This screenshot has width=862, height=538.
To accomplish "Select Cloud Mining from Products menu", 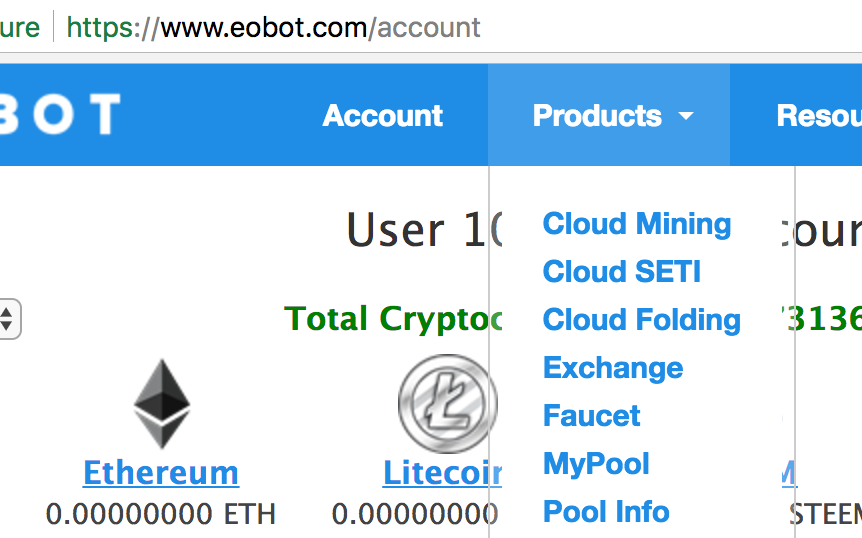I will point(637,224).
